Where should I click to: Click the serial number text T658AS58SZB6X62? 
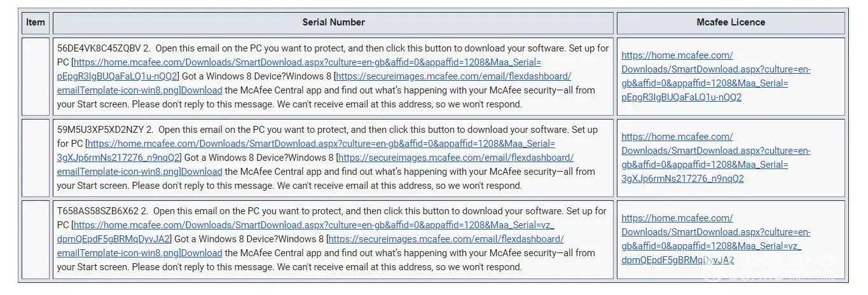[x=97, y=211]
